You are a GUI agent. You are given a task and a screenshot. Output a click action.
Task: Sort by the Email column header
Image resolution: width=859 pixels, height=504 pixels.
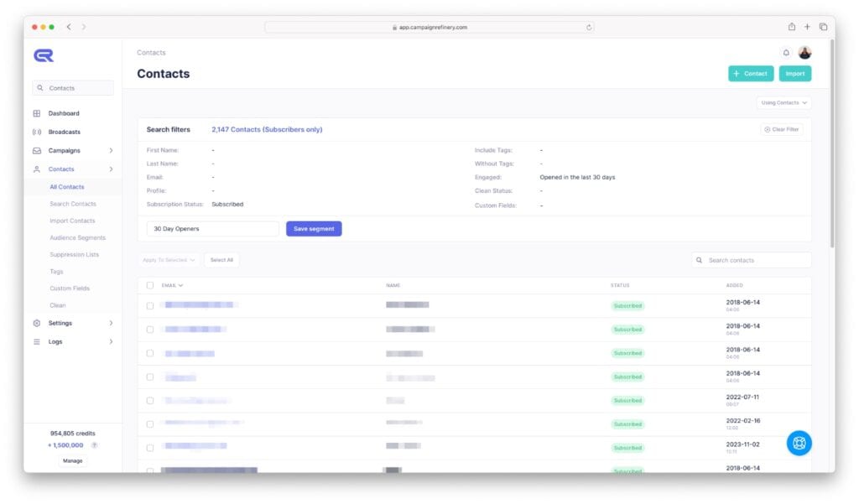(x=172, y=285)
